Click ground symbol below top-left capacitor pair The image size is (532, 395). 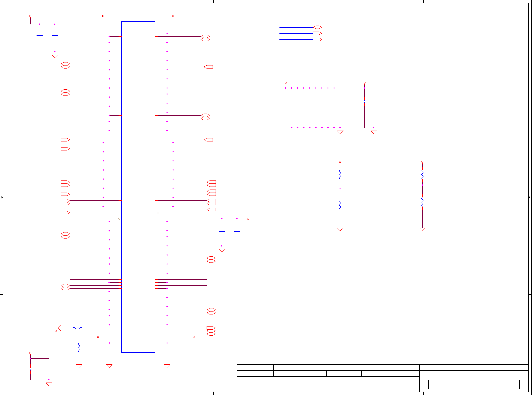tap(55, 56)
